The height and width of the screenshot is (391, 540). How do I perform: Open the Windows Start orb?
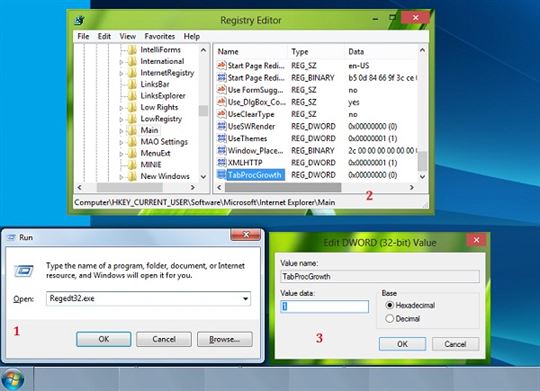pyautogui.click(x=13, y=380)
